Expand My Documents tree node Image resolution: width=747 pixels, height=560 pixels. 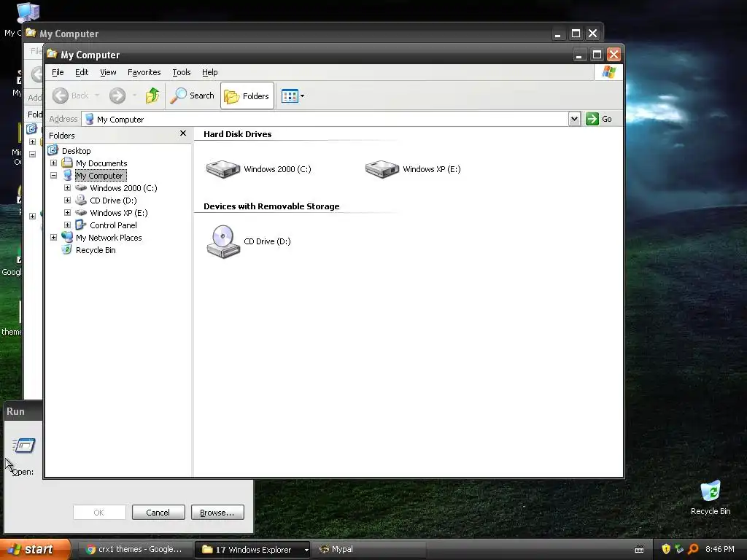(x=53, y=163)
